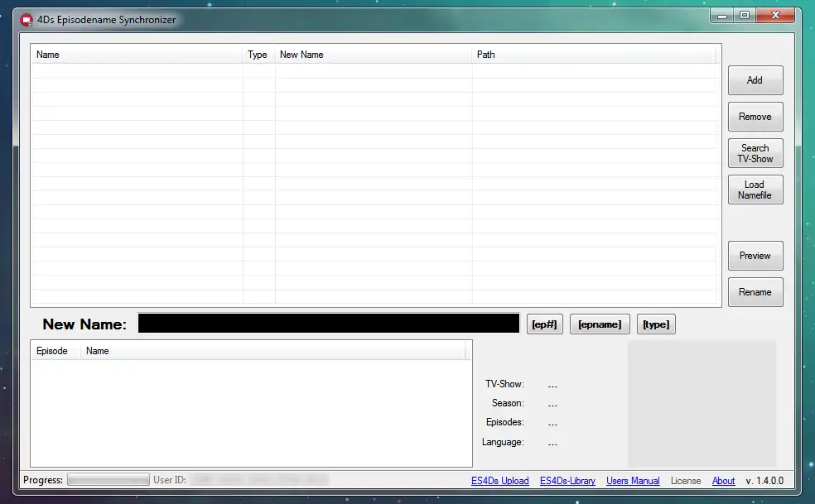The height and width of the screenshot is (504, 815).
Task: Click the version text v. 1.4.0.0
Action: click(x=764, y=481)
